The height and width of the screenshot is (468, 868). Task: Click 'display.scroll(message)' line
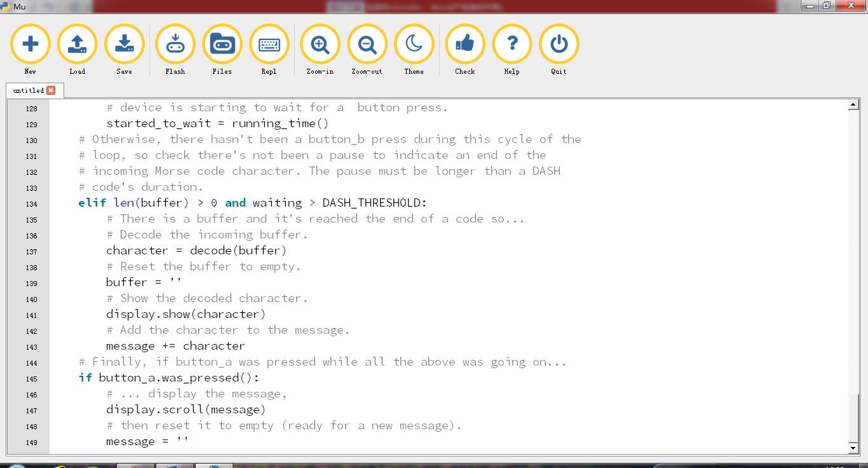[x=186, y=410]
